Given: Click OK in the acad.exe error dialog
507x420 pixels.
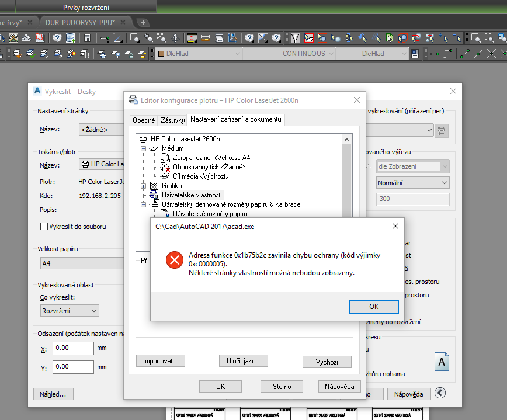Looking at the screenshot, I should coord(373,306).
